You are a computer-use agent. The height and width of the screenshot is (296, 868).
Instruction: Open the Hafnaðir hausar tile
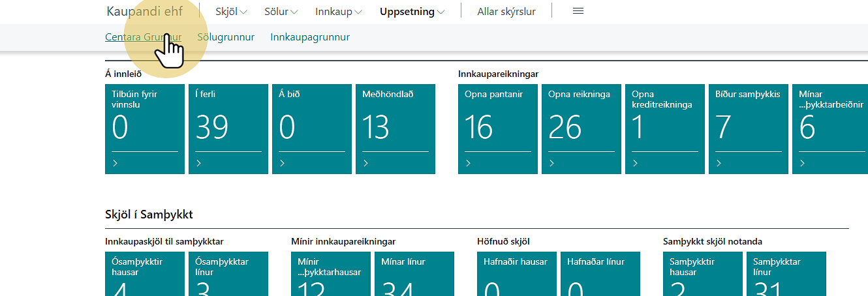click(x=517, y=274)
